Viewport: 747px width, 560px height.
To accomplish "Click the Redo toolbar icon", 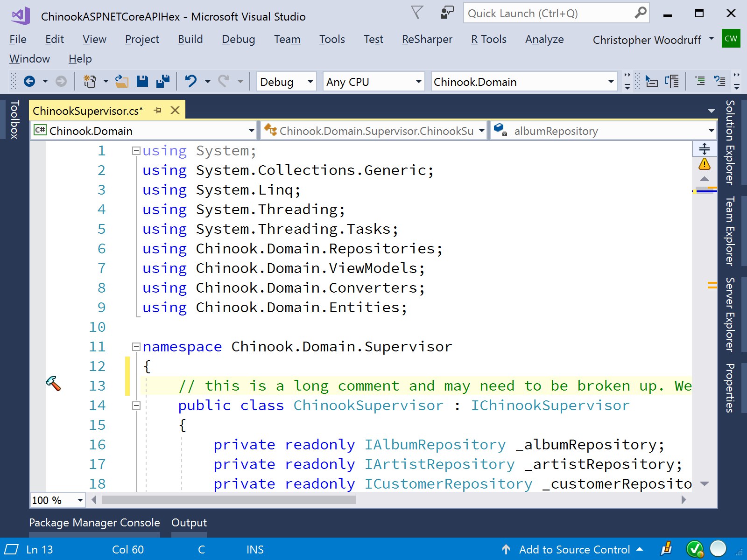I will tap(224, 82).
